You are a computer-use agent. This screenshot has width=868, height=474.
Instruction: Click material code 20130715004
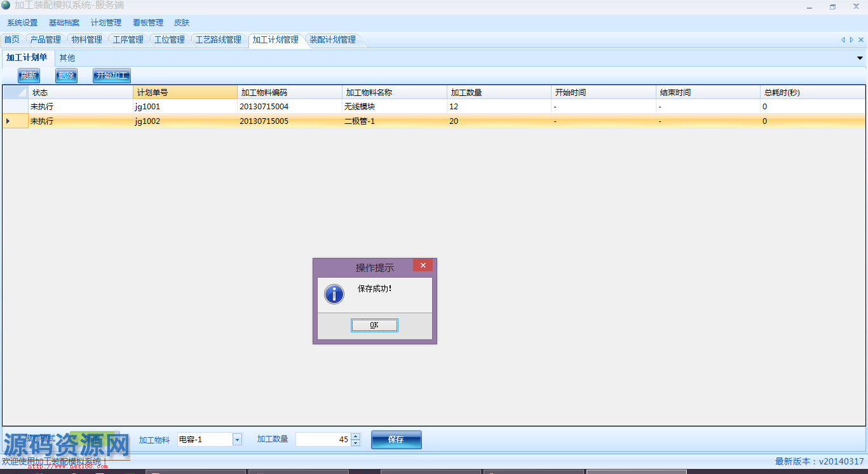click(290, 107)
